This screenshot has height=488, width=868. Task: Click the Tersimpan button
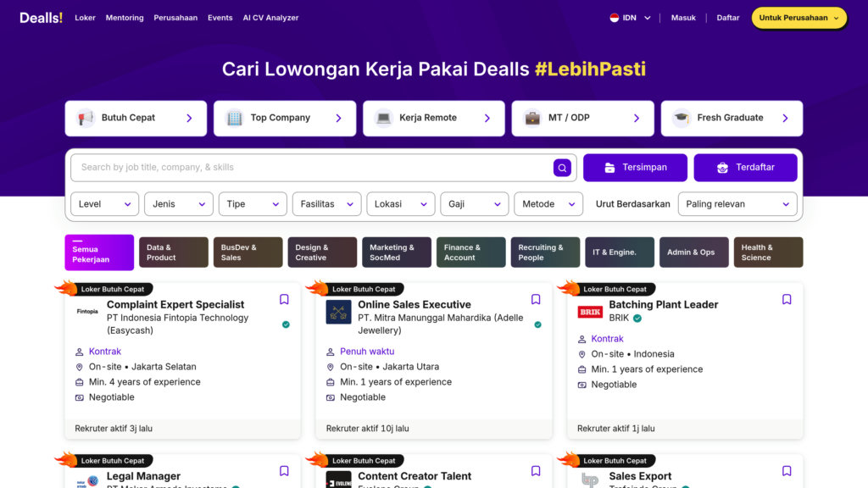click(635, 168)
